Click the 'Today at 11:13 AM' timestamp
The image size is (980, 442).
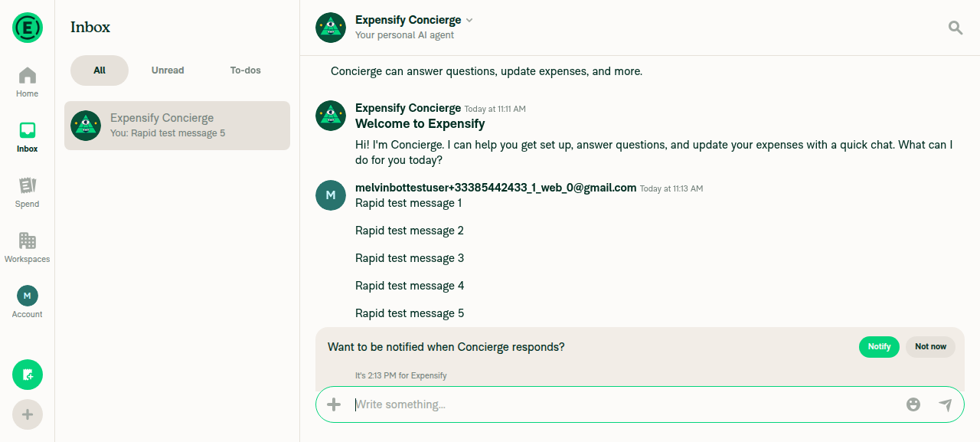coord(671,188)
